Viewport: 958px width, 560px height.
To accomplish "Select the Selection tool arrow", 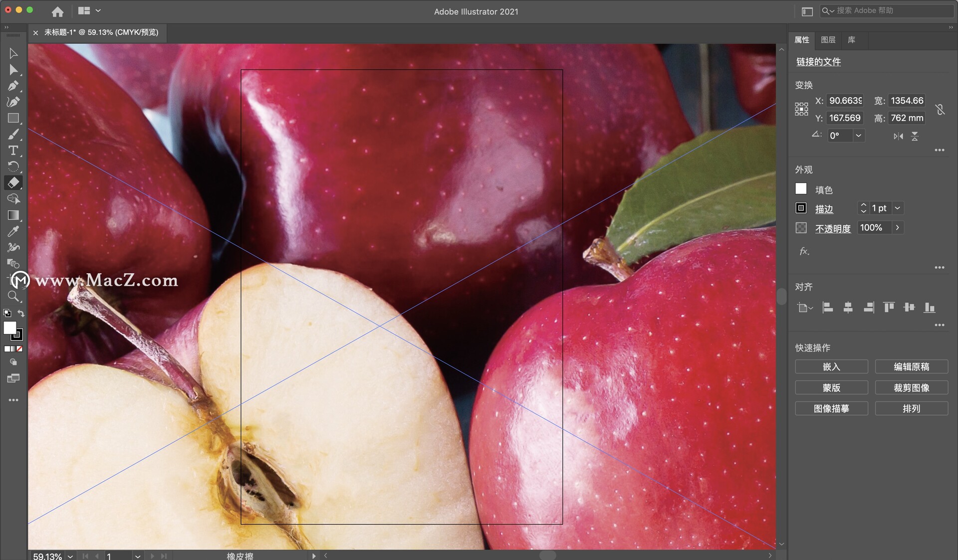I will click(x=13, y=53).
